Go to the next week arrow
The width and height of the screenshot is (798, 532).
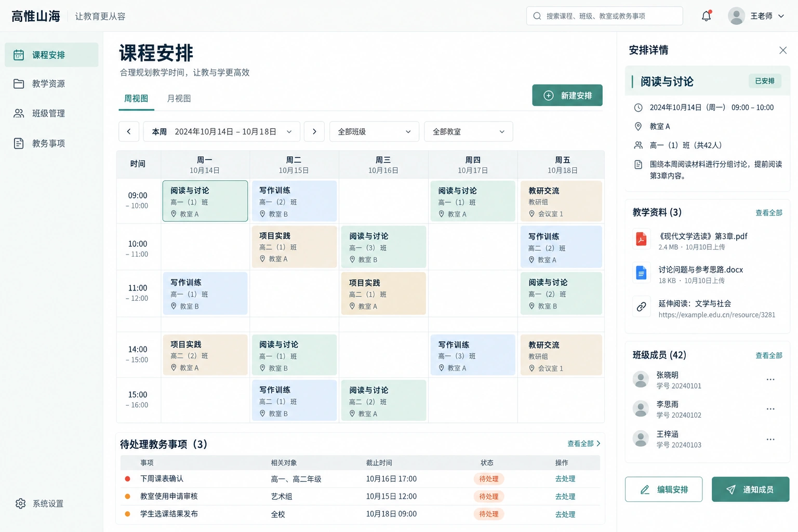click(314, 131)
